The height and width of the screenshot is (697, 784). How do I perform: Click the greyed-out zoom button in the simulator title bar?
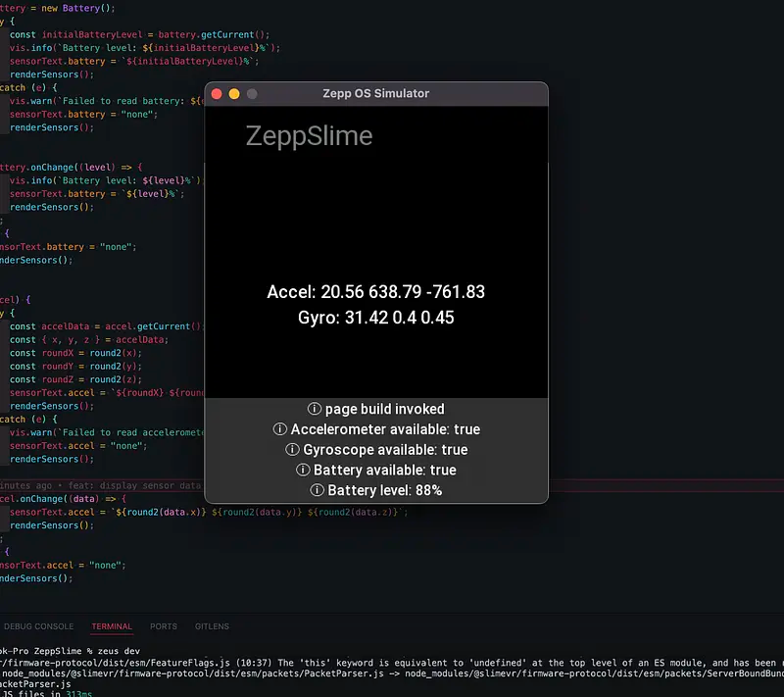[x=252, y=94]
